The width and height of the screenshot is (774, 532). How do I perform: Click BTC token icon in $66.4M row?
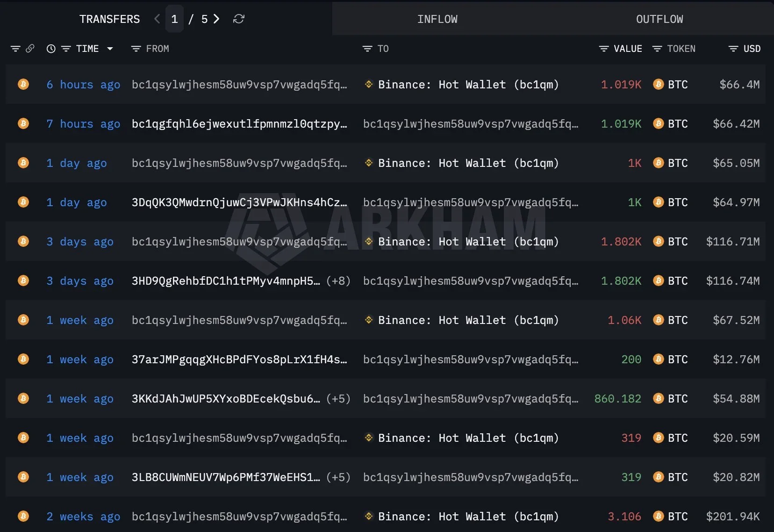point(659,84)
